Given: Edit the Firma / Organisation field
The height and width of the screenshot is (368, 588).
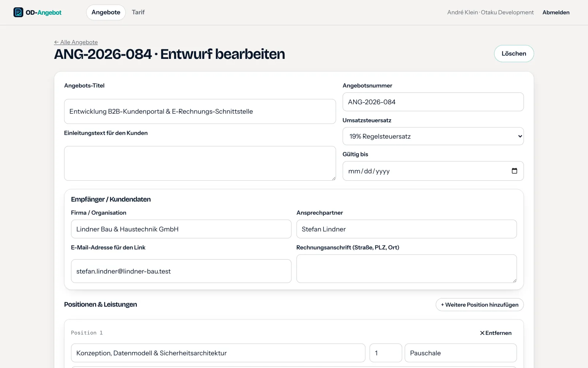Looking at the screenshot, I should pos(181,229).
